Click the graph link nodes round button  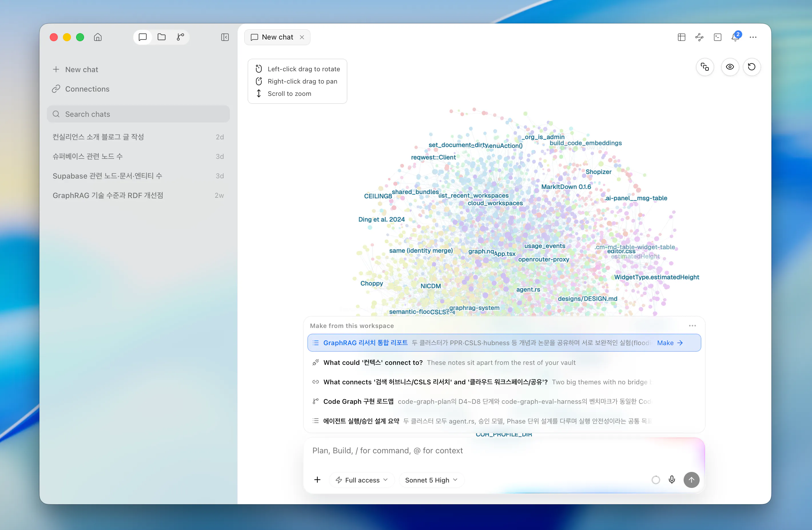tap(705, 67)
